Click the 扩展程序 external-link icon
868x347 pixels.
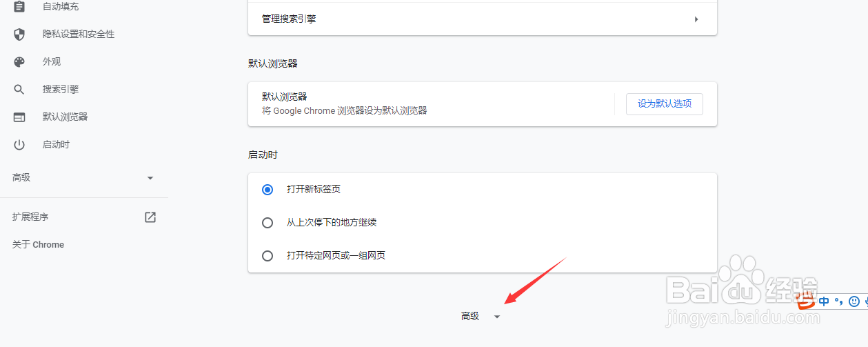[150, 217]
